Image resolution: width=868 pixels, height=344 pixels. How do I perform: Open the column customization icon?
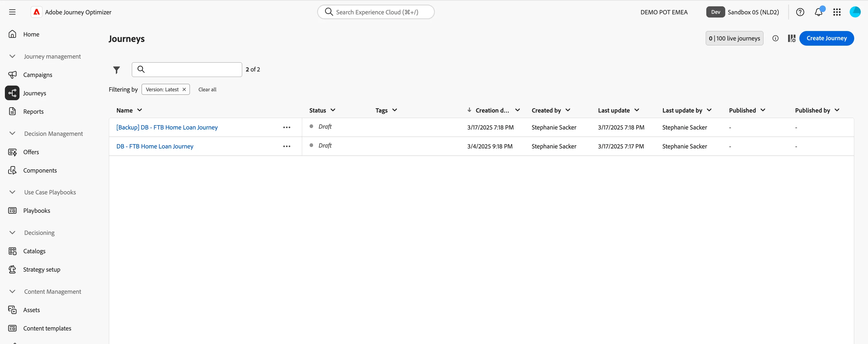(x=792, y=38)
